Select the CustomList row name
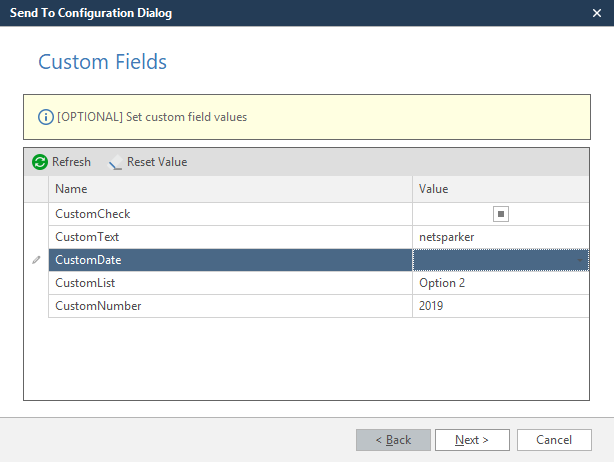The width and height of the screenshot is (614, 462). [x=85, y=283]
